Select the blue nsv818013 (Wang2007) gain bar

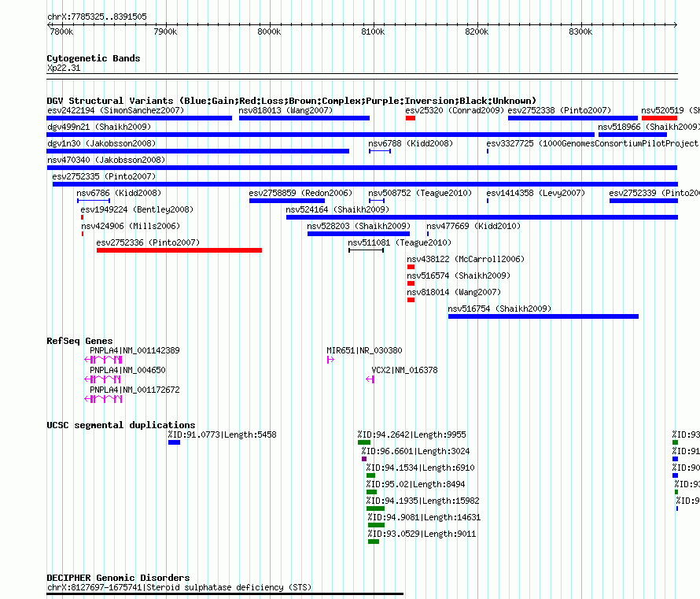click(x=304, y=118)
